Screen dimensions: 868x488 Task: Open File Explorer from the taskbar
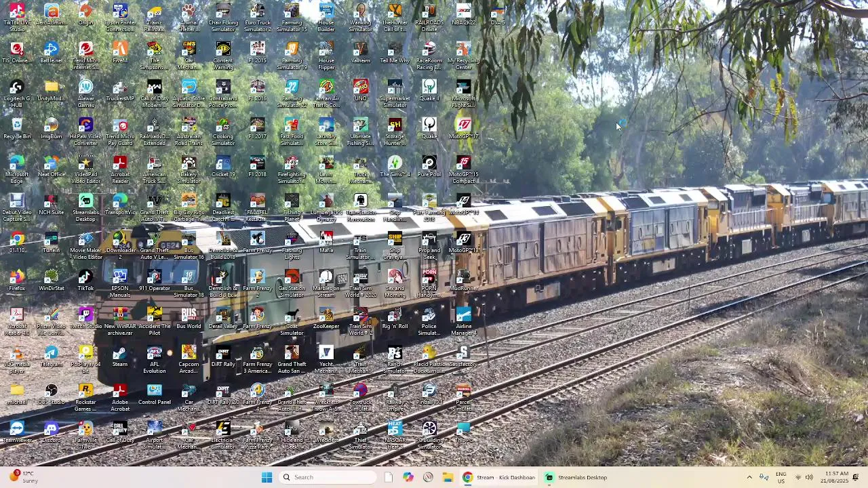[448, 477]
